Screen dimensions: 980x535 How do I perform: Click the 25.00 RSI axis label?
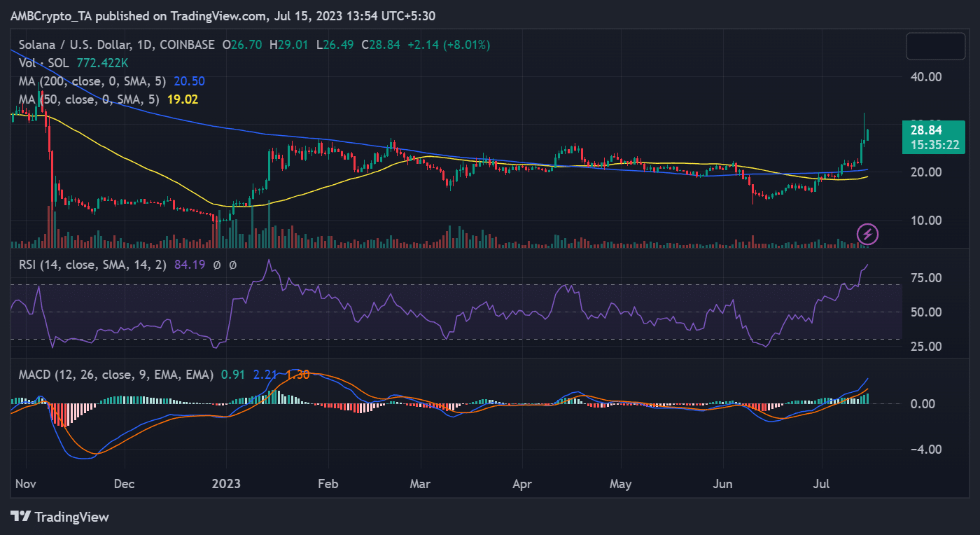click(x=925, y=346)
